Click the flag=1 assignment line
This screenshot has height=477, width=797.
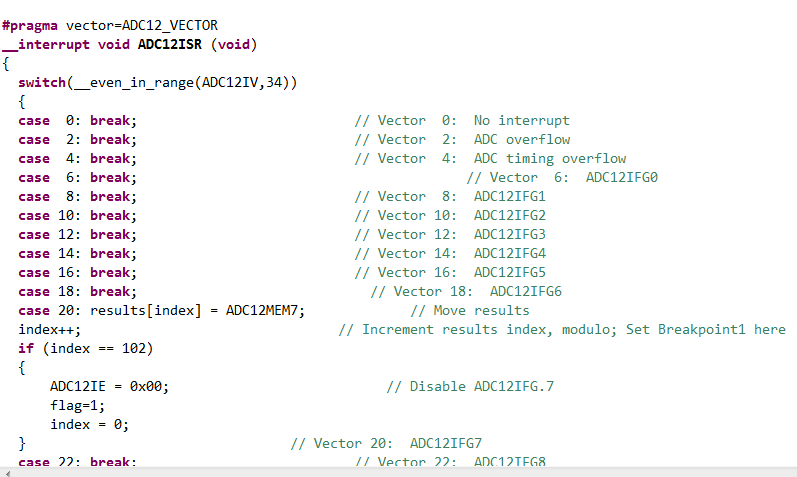[77, 405]
